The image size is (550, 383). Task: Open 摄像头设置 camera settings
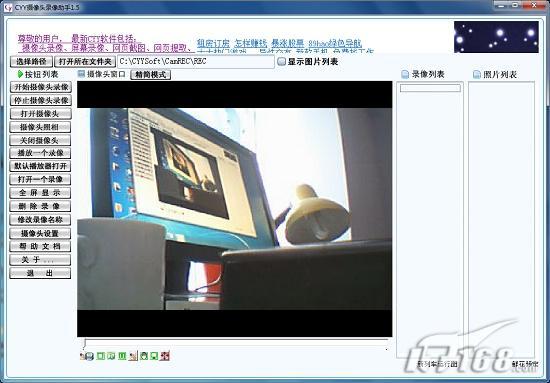coord(40,233)
